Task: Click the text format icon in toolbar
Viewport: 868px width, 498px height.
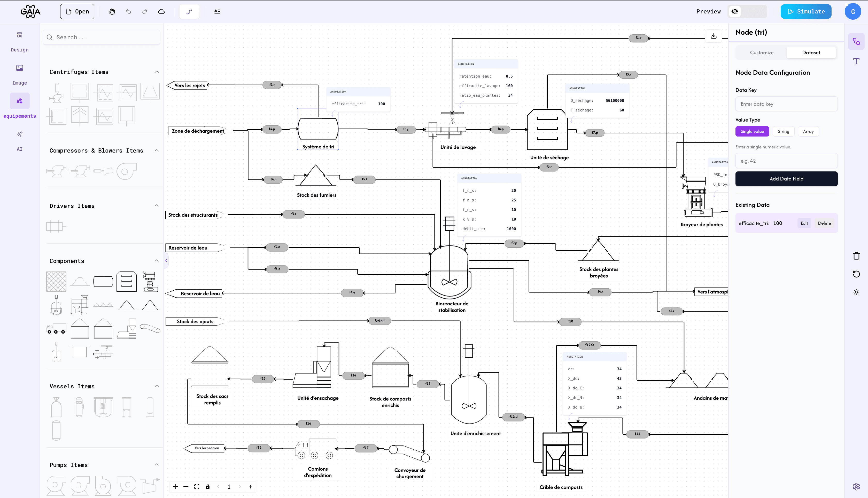Action: pos(217,12)
